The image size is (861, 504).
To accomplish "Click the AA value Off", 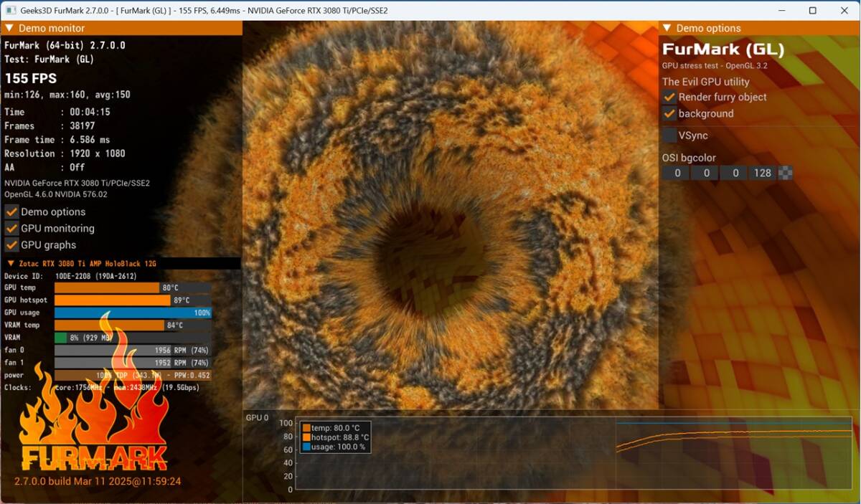I will [77, 167].
